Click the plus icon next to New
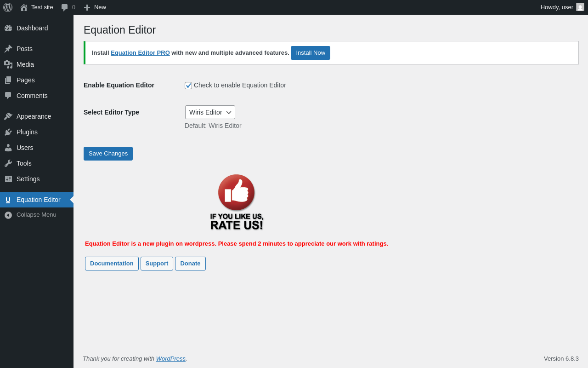The height and width of the screenshot is (368, 588). 87,7
